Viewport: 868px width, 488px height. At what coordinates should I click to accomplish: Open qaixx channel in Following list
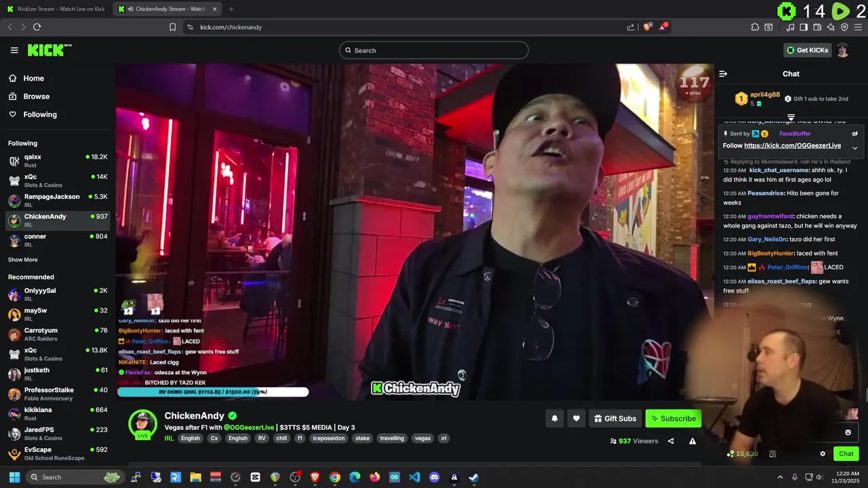point(57,161)
